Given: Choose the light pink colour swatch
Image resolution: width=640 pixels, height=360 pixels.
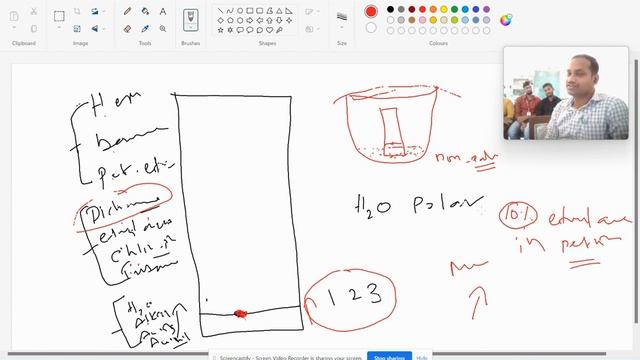Looking at the screenshot, I should click(x=422, y=20).
